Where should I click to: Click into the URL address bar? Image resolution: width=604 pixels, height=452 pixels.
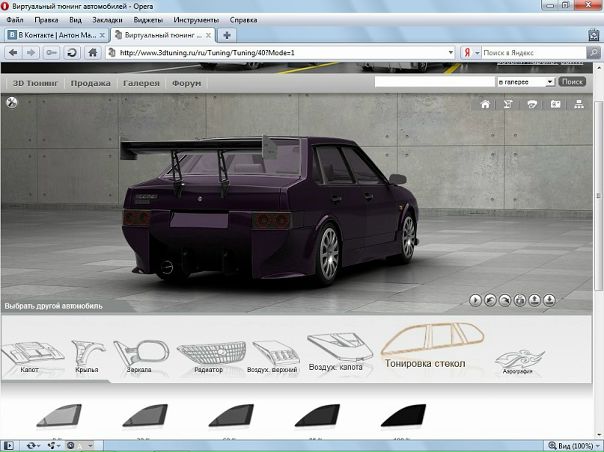coord(280,52)
